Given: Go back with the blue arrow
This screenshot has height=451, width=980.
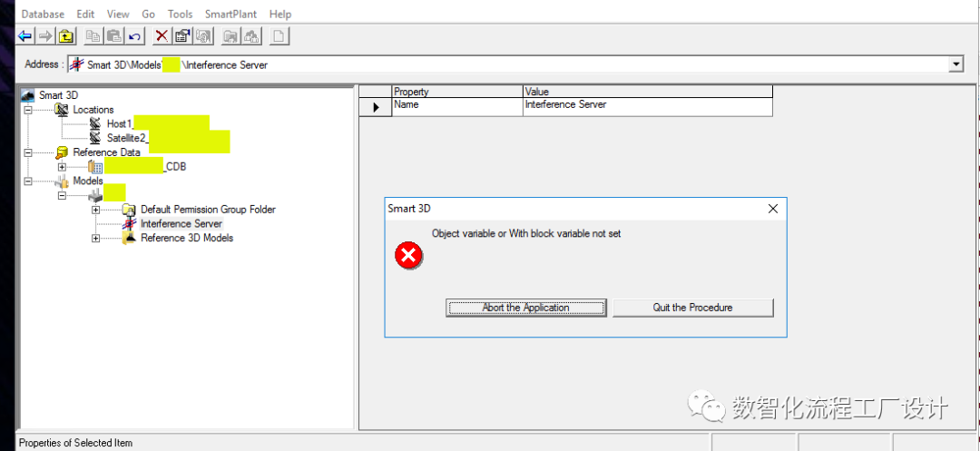Looking at the screenshot, I should tap(25, 36).
